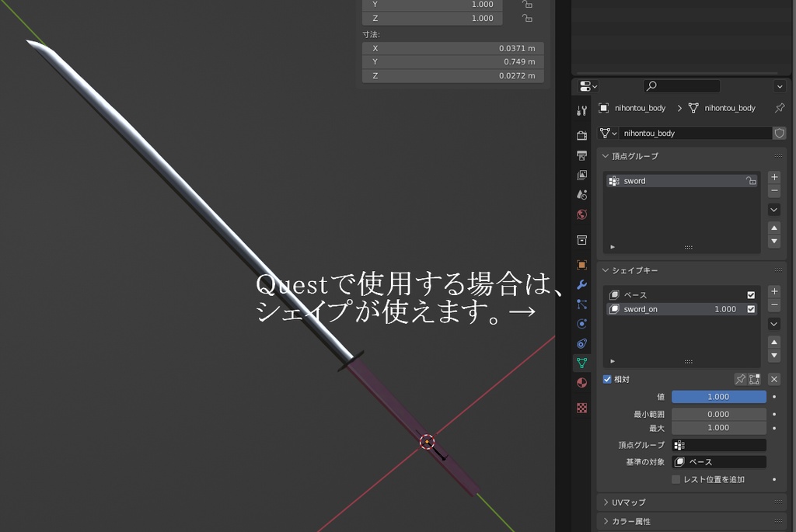Open the Material properties sphere tab
This screenshot has height=532, width=796.
pyautogui.click(x=581, y=382)
